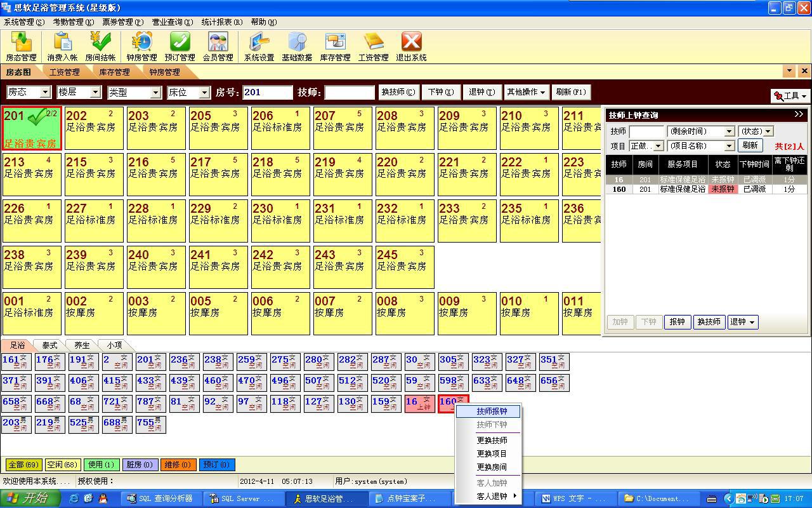This screenshot has height=508, width=812.
Task: Open 房间结帐 checkout icon
Action: [x=100, y=46]
